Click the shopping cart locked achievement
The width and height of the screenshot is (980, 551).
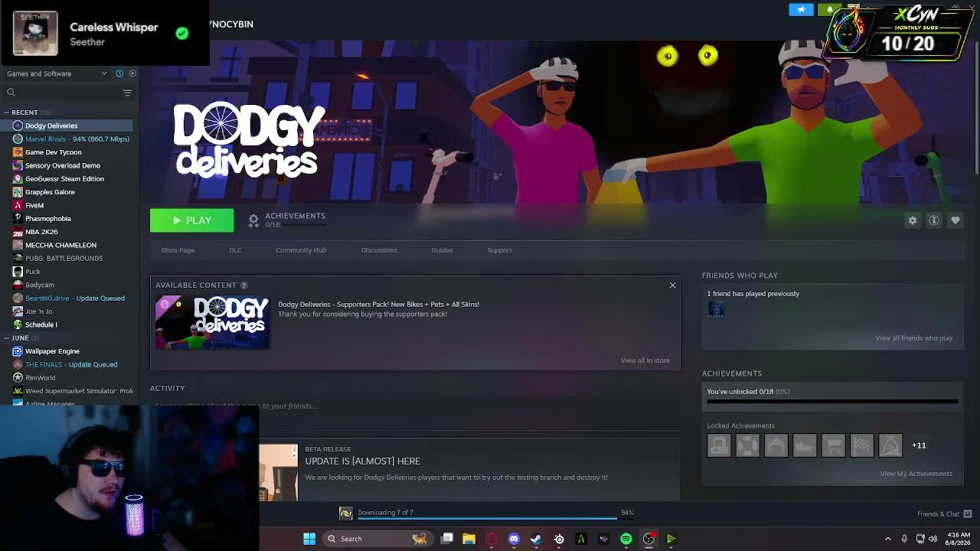coord(833,445)
